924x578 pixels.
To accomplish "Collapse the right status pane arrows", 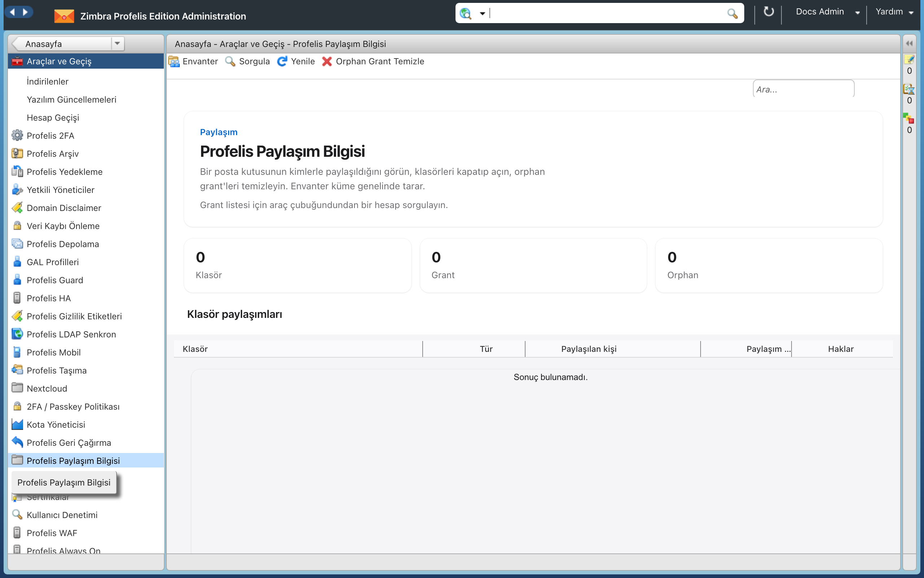I will tap(909, 43).
